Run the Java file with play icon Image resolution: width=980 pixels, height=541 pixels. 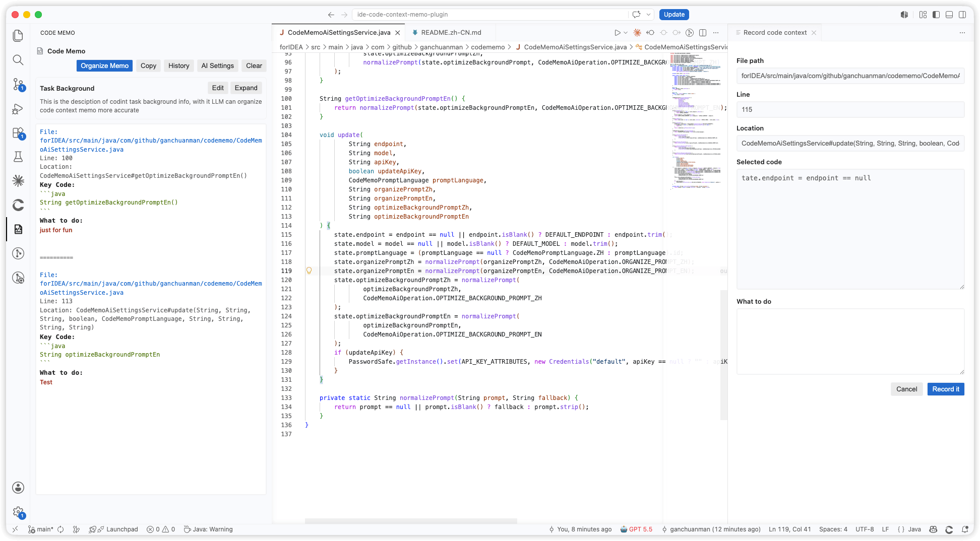[617, 33]
